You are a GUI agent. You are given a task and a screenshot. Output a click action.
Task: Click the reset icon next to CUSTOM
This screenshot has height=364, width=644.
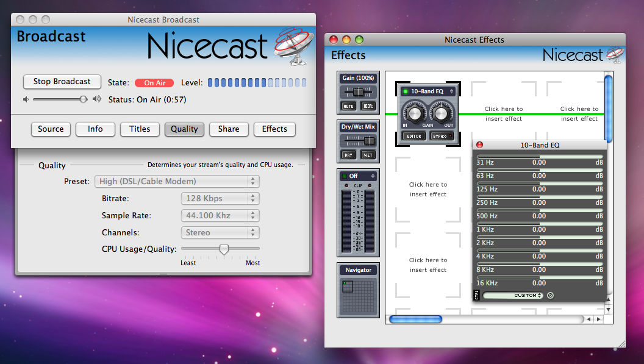pyautogui.click(x=550, y=295)
